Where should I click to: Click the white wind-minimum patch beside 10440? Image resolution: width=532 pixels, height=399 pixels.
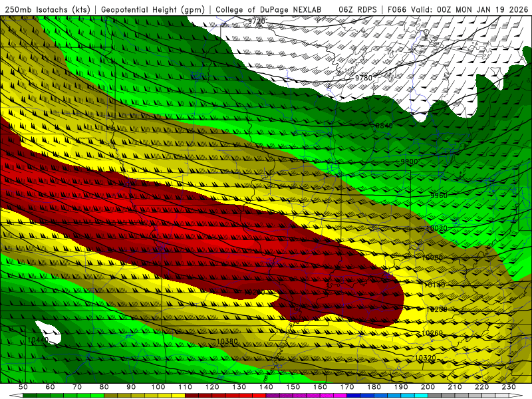(51, 334)
